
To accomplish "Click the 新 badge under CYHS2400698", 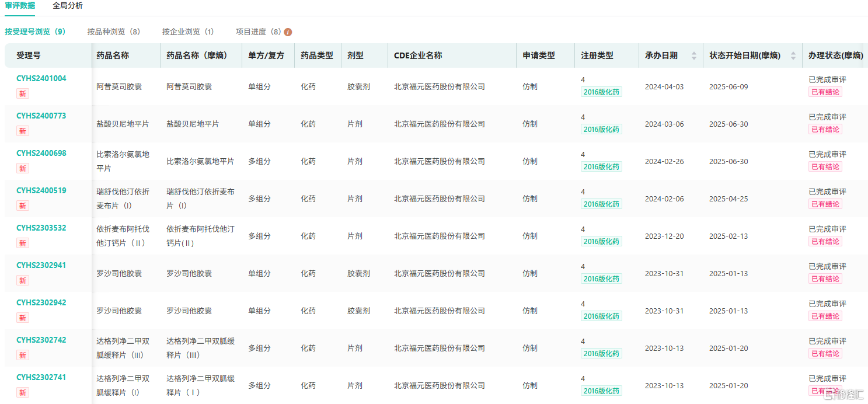I will pos(23,168).
